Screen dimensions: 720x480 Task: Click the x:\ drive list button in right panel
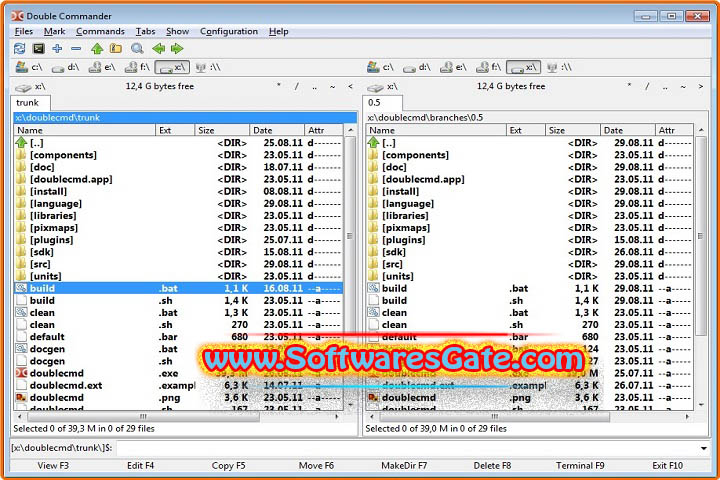click(382, 86)
